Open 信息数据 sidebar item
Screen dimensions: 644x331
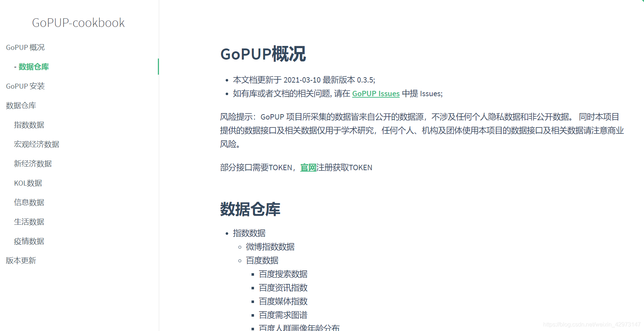point(29,202)
